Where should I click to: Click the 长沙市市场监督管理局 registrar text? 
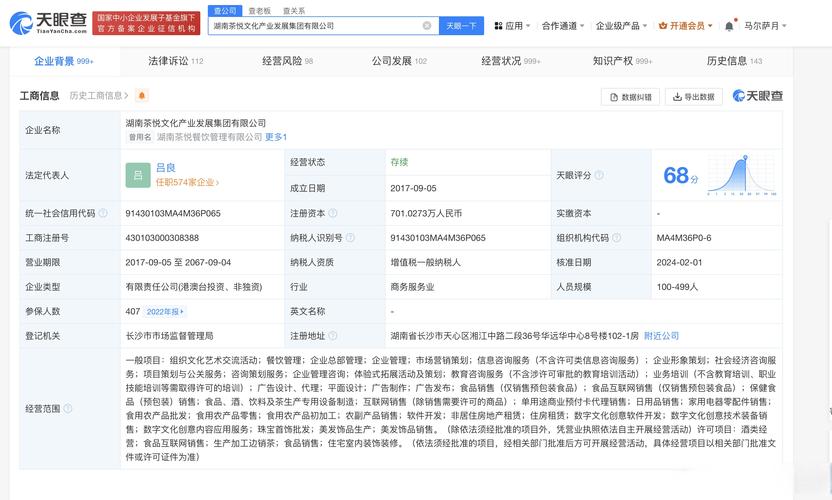[x=169, y=335]
